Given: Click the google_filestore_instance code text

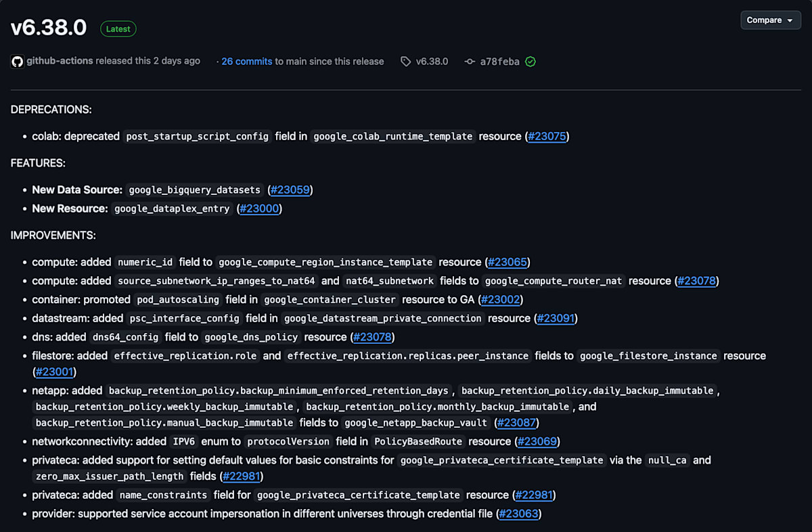Looking at the screenshot, I should [648, 355].
